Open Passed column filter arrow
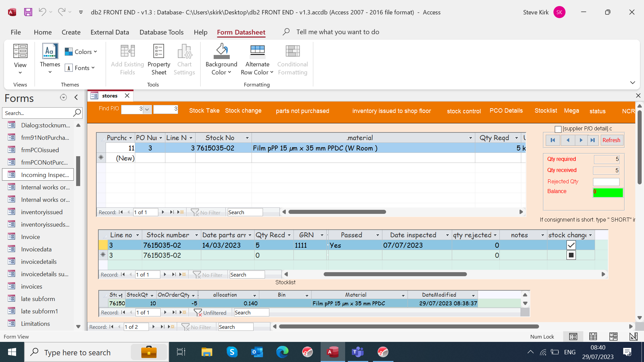This screenshot has width=644, height=362. (x=378, y=235)
